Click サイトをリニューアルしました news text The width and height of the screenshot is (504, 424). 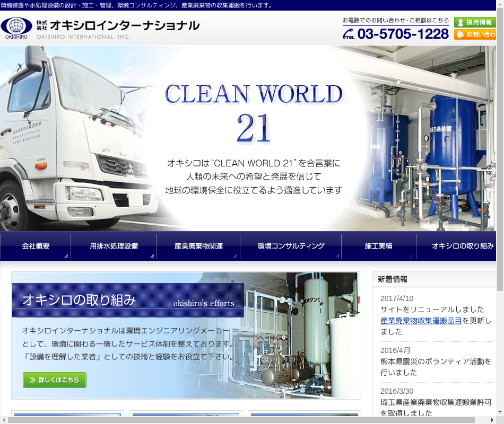pos(432,310)
